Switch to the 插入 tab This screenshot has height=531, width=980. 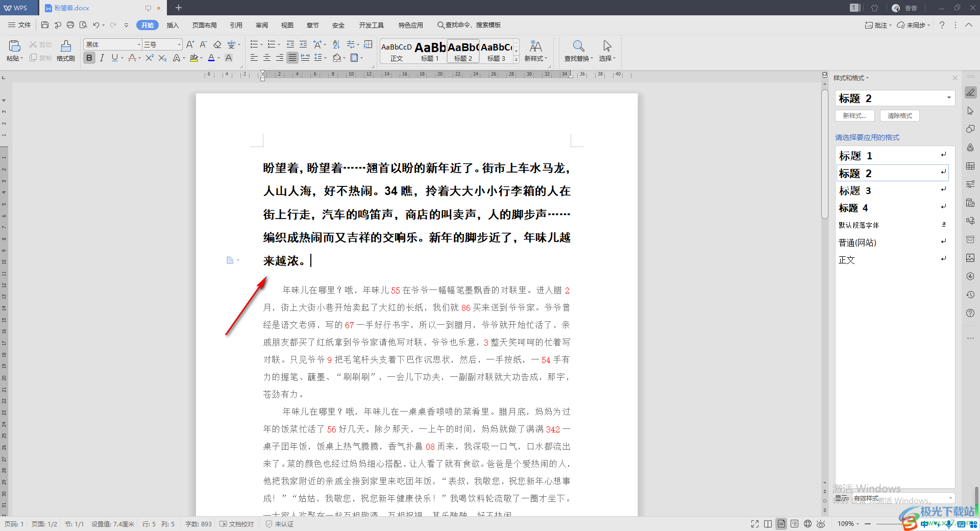pyautogui.click(x=173, y=25)
